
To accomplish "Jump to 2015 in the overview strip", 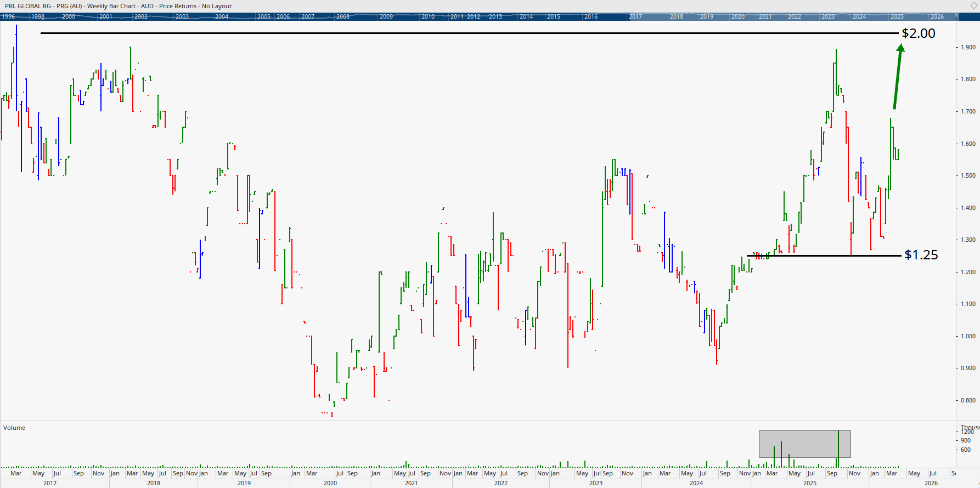I will click(x=554, y=16).
